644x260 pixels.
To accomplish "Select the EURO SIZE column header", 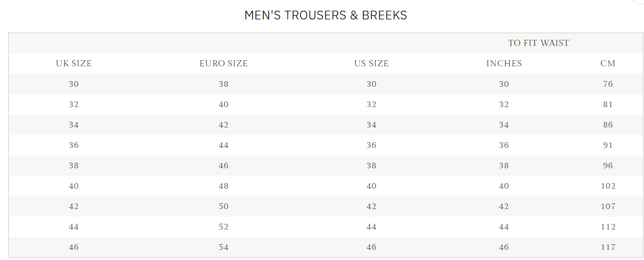I will click(x=223, y=64).
